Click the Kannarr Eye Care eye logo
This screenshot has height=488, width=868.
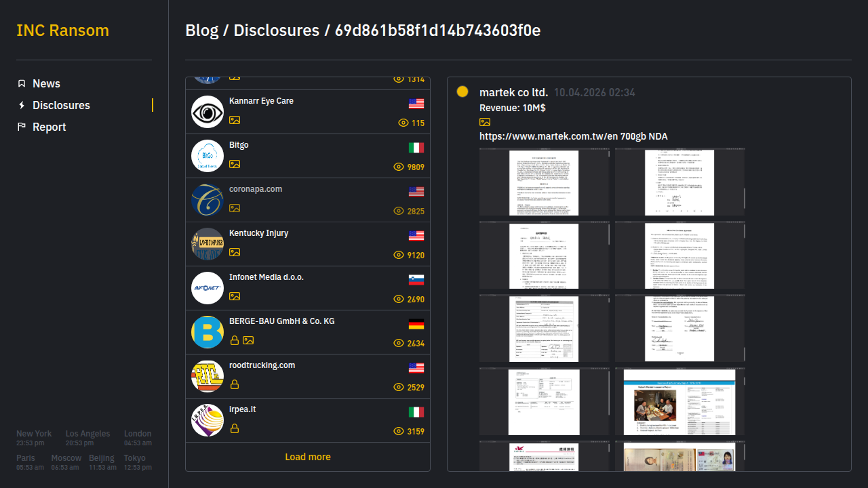click(x=208, y=112)
